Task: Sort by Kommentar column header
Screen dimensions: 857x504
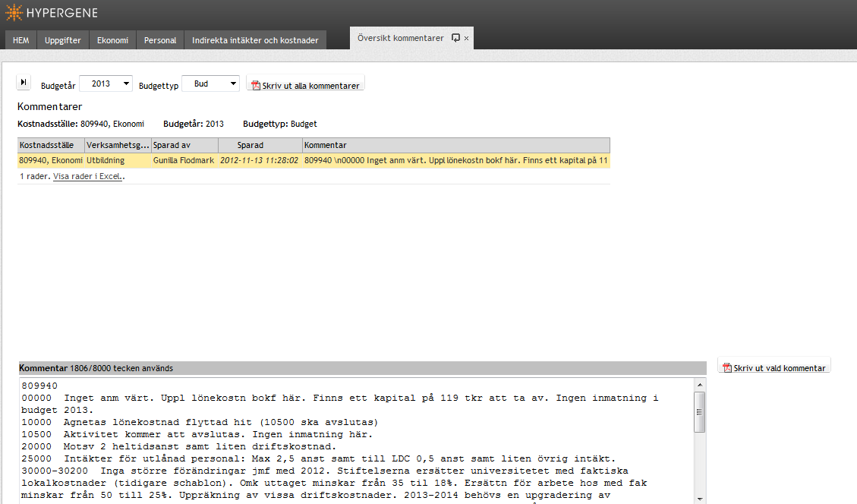Action: click(456, 145)
